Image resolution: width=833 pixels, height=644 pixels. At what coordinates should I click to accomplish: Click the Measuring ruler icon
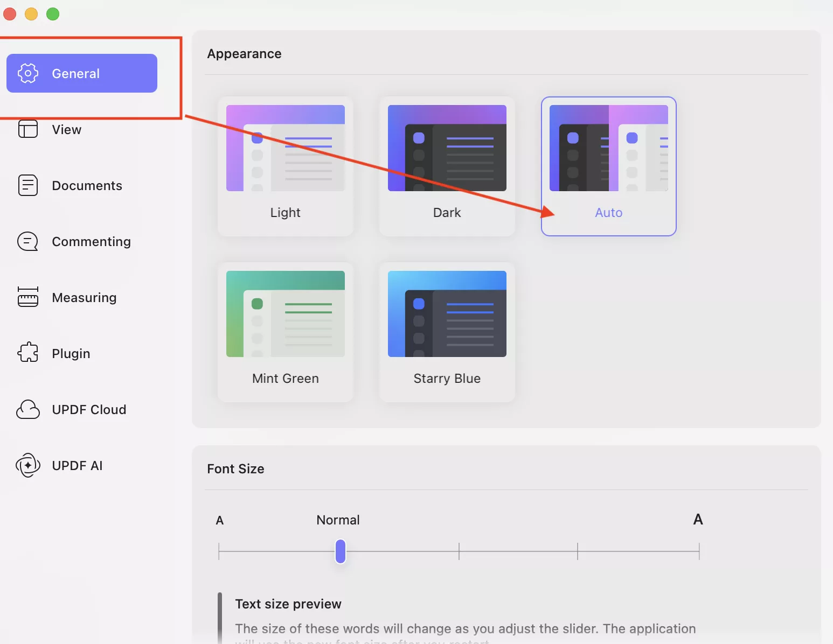(x=28, y=297)
